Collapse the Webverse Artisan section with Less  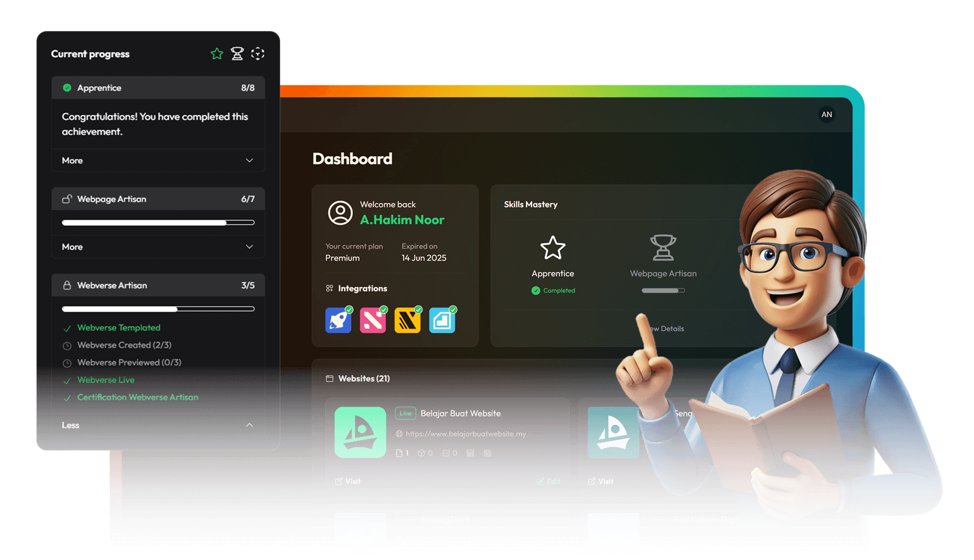pos(158,425)
